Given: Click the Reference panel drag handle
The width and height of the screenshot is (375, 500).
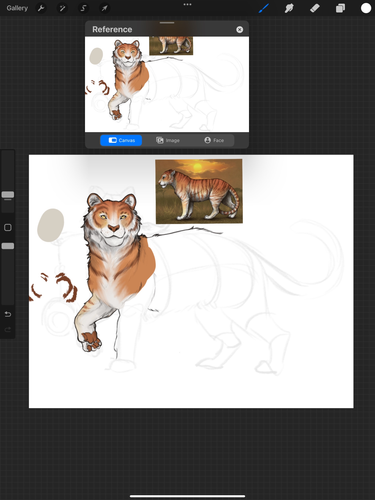Looking at the screenshot, I should pos(167,23).
